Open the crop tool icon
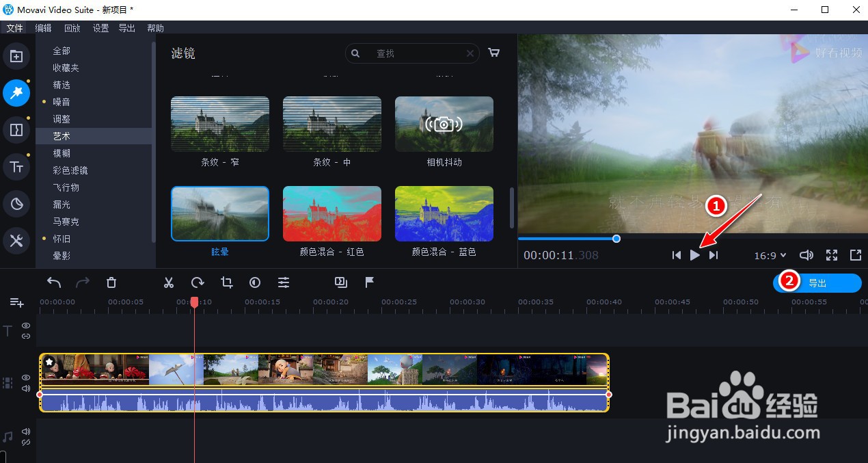 tap(226, 282)
